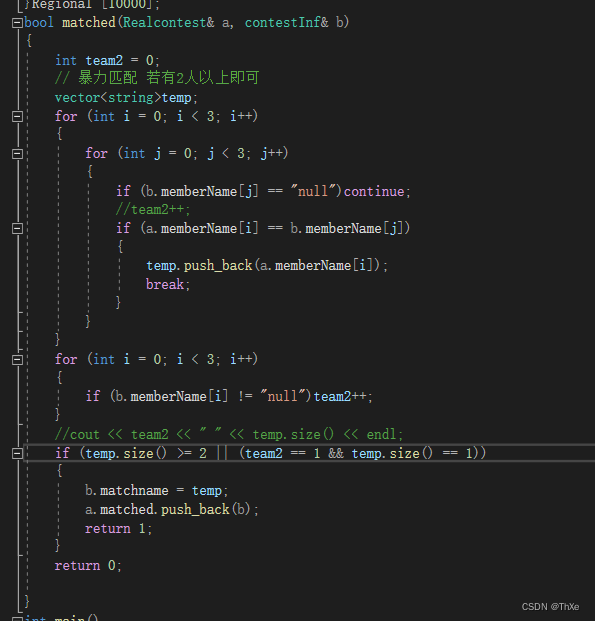Click the function name matched in the signature
595x621 pixels.
tap(89, 23)
